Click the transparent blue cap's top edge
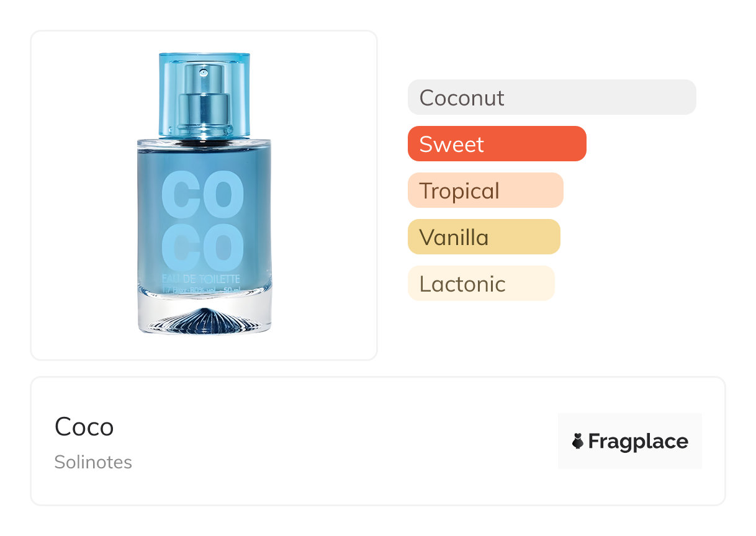Screen dimensions: 756x536 (204, 56)
